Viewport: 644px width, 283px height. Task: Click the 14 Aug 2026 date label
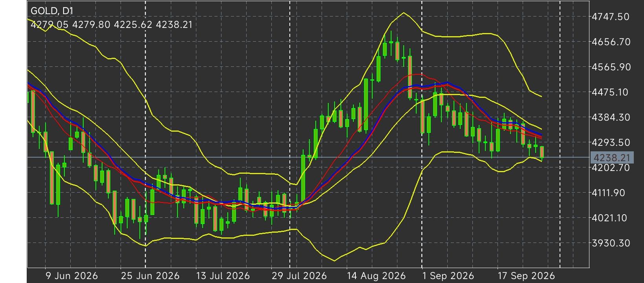[376, 276]
